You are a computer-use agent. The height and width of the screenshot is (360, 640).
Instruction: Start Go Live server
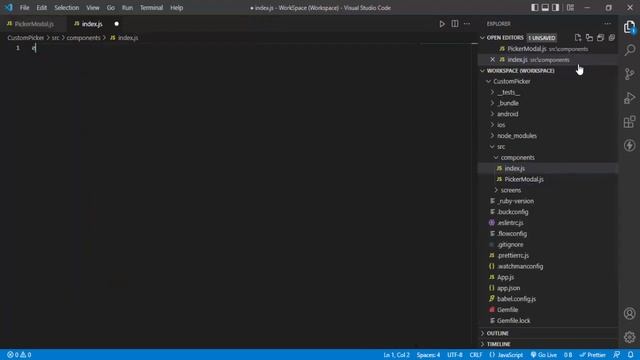544,355
